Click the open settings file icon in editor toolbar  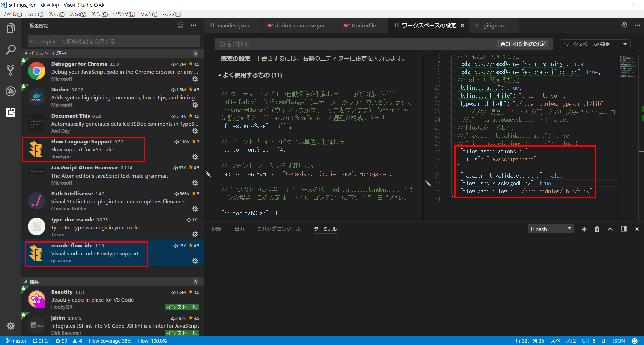point(624,25)
